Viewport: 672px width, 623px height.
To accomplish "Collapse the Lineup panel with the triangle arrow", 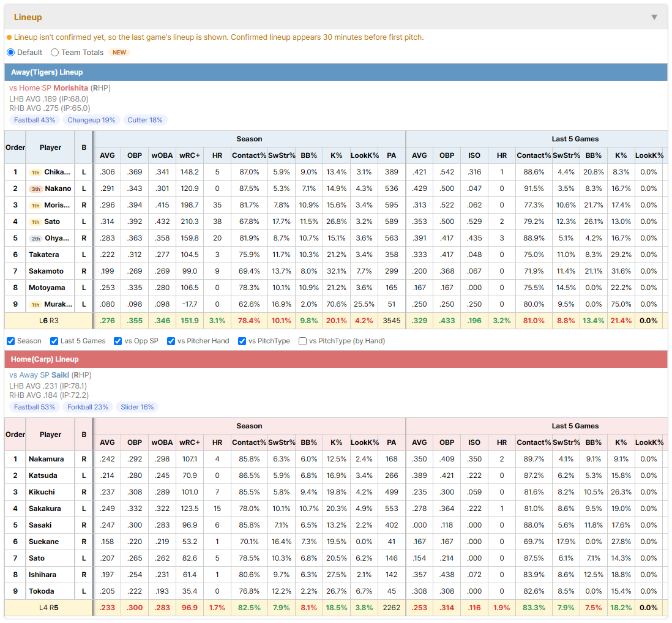I will click(x=654, y=17).
